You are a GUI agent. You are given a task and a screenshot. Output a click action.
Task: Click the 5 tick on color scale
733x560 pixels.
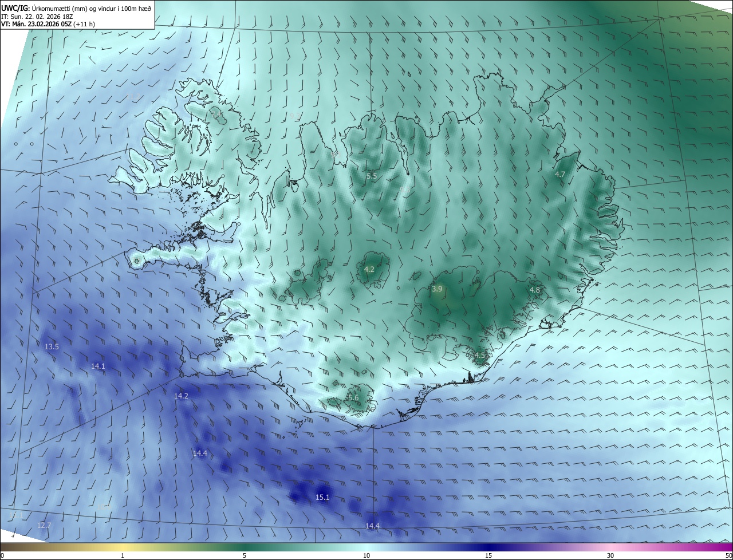click(x=245, y=556)
